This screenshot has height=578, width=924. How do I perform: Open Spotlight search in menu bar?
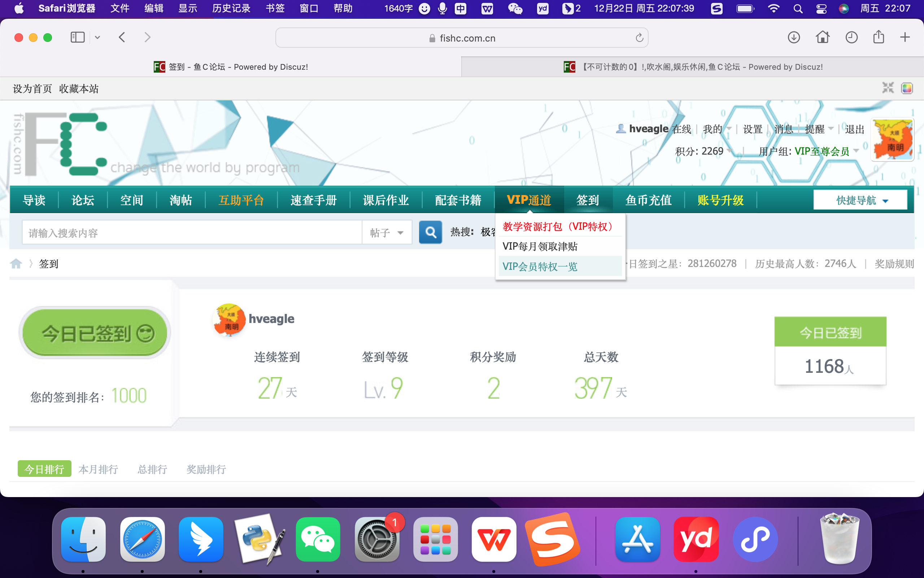tap(798, 8)
